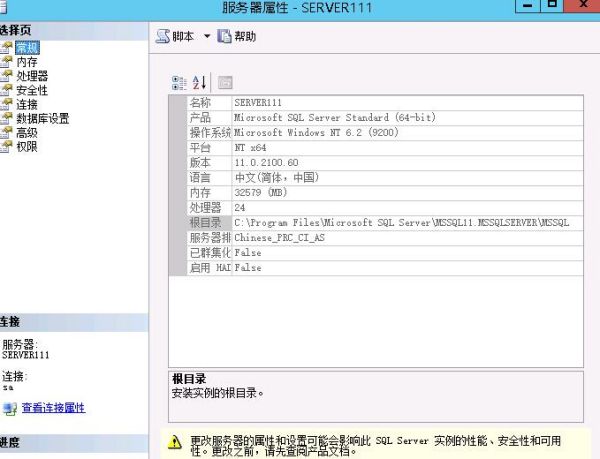Click the icon beside 权限

tap(6, 146)
